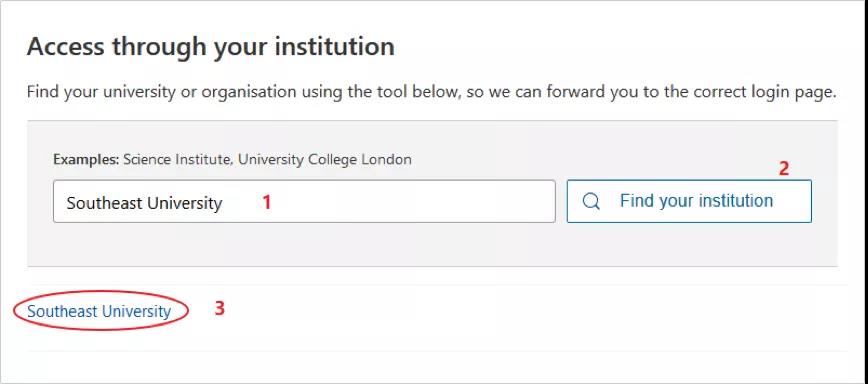Click the magnifying glass search icon

[x=591, y=201]
